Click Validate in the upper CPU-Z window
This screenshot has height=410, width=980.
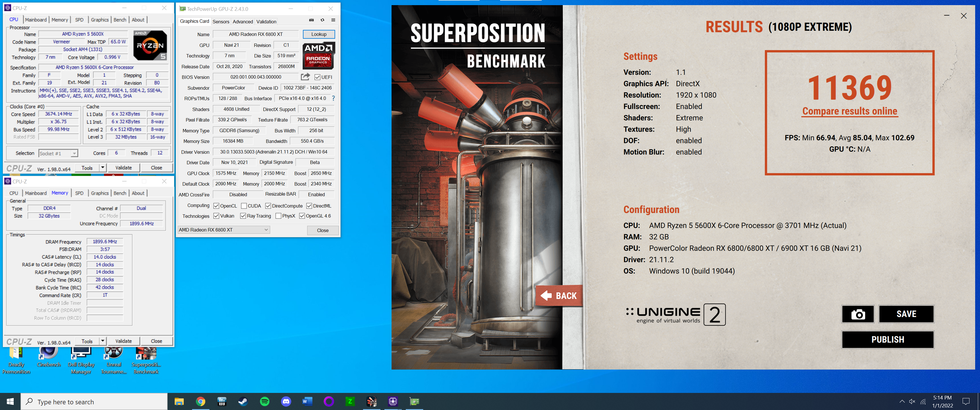[x=123, y=168]
